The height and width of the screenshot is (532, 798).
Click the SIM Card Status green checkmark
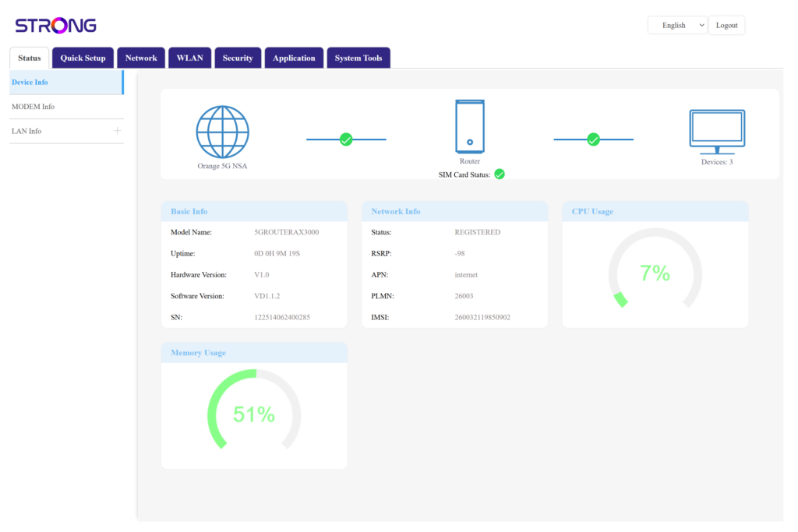click(x=500, y=174)
